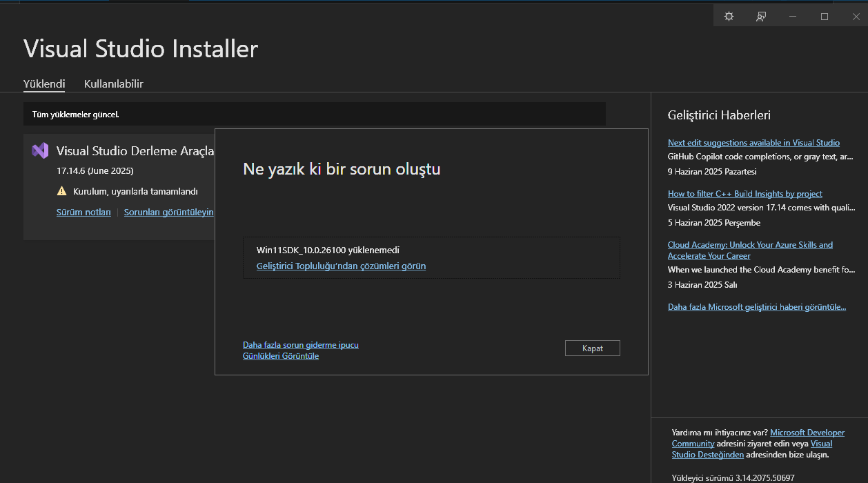The height and width of the screenshot is (483, 868).
Task: Click the Yükleyici sürümü 3.14.2075.50697 text
Action: (x=733, y=477)
